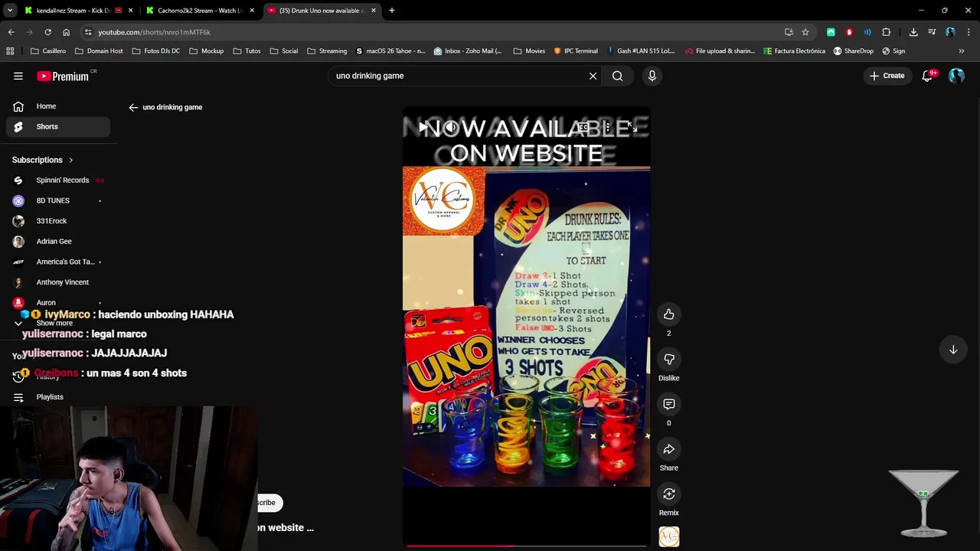980x551 pixels.
Task: Remix this Short
Action: [669, 494]
